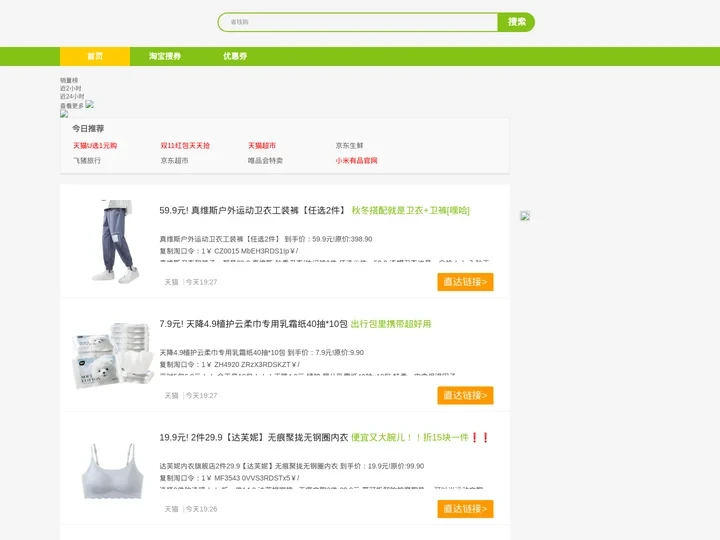
Task: Open the 唯品会特卖 link
Action: pos(265,161)
